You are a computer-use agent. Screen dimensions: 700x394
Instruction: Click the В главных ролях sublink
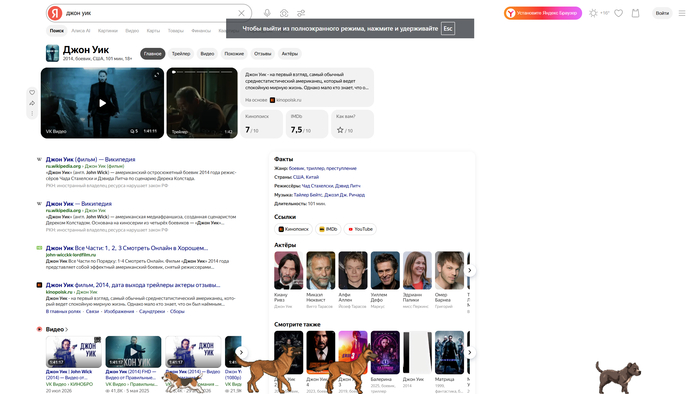pyautogui.click(x=63, y=311)
